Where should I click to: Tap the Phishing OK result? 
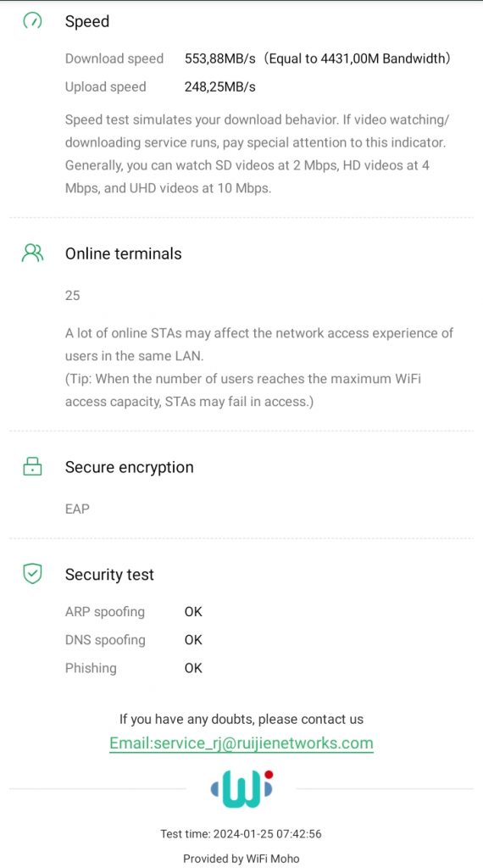[194, 668]
